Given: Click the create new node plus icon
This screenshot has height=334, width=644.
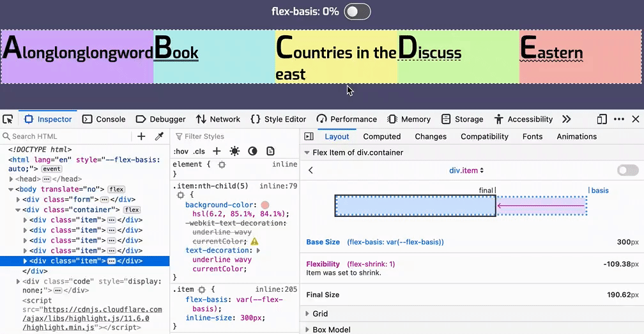Looking at the screenshot, I should 141,136.
